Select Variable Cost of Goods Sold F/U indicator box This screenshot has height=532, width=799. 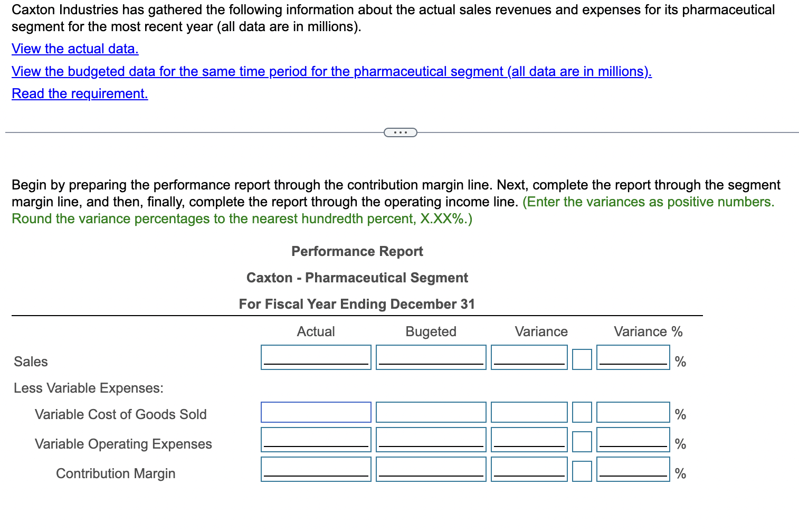click(x=582, y=412)
